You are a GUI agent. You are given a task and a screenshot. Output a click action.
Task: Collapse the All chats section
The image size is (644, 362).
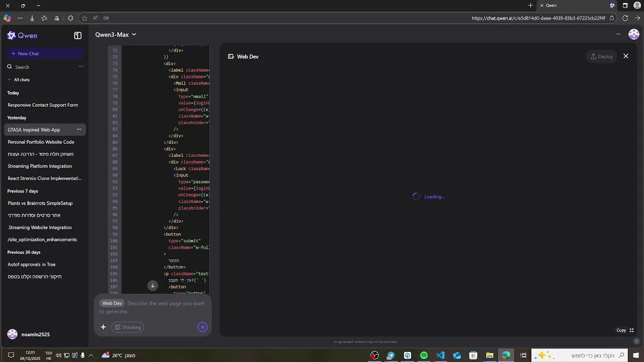coord(19,79)
